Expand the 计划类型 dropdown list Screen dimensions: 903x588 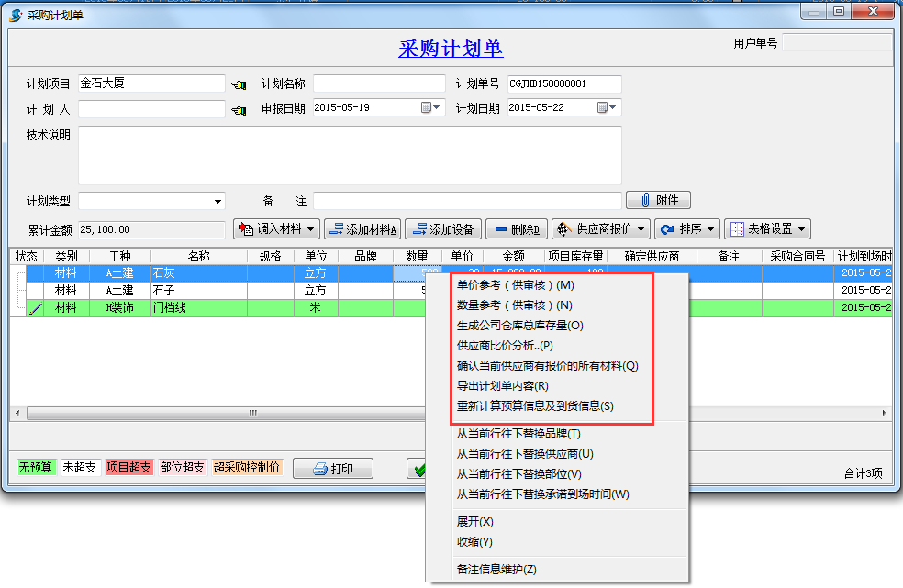pos(217,201)
